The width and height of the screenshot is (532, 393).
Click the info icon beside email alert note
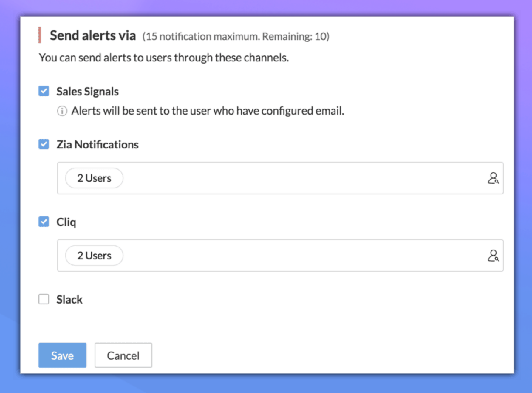click(x=62, y=111)
